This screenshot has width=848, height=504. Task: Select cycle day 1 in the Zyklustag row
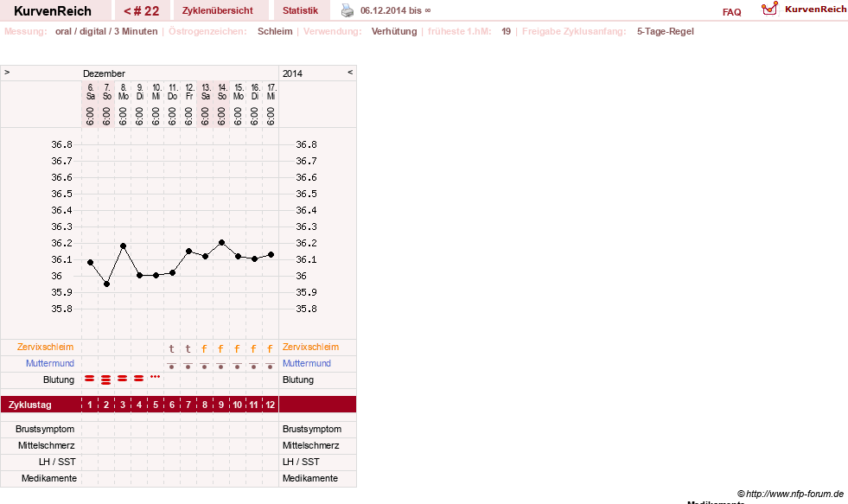click(90, 405)
